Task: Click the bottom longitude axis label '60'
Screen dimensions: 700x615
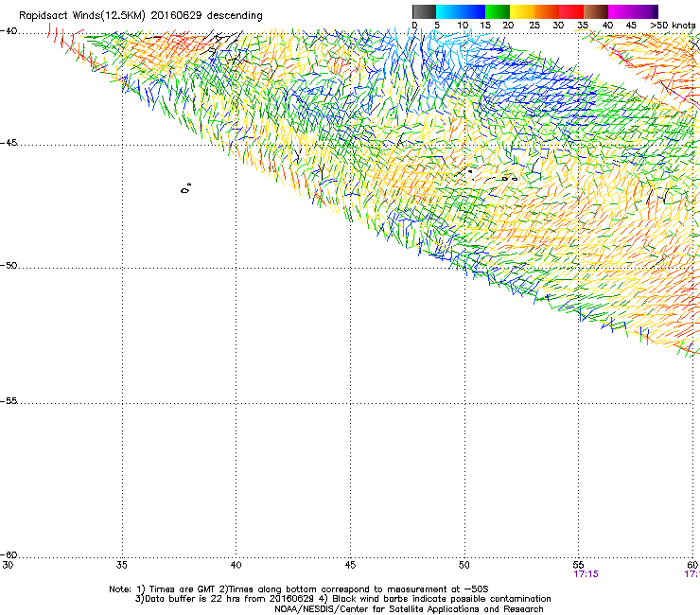Action: 692,565
